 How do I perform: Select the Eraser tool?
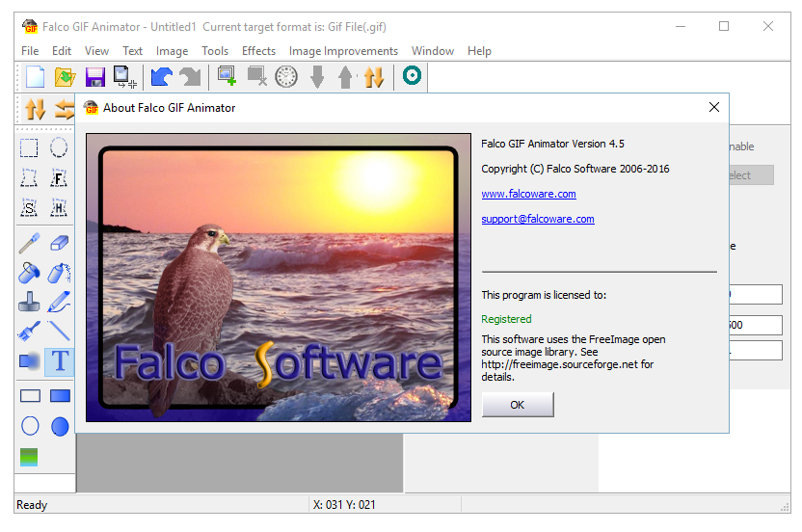[x=60, y=243]
